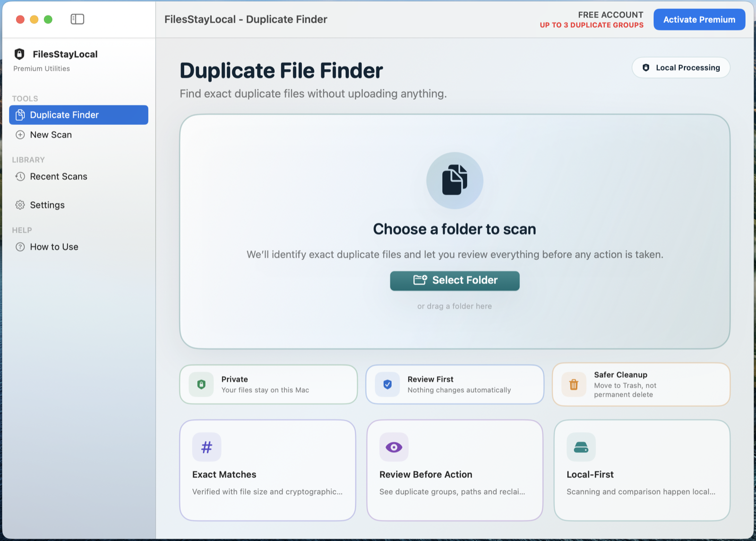Click the Exact Matches card title
756x541 pixels.
[224, 474]
